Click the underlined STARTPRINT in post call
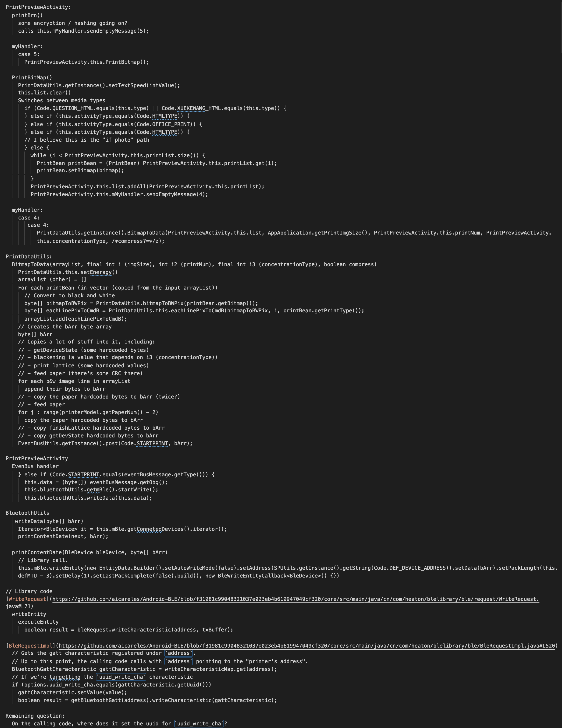The image size is (562, 728). point(152,443)
